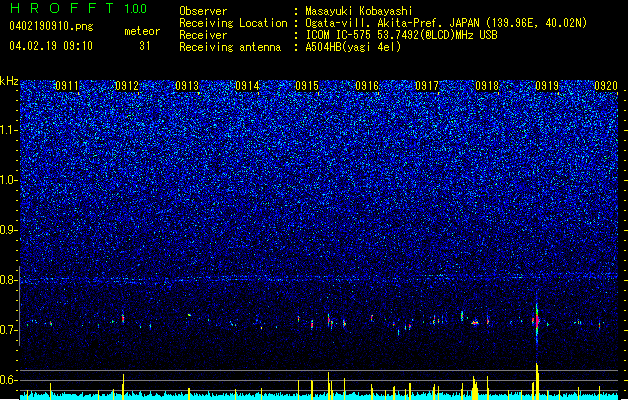This screenshot has height=400, width=629.
Task: Click the 0919 time marker
Action: [x=547, y=86]
